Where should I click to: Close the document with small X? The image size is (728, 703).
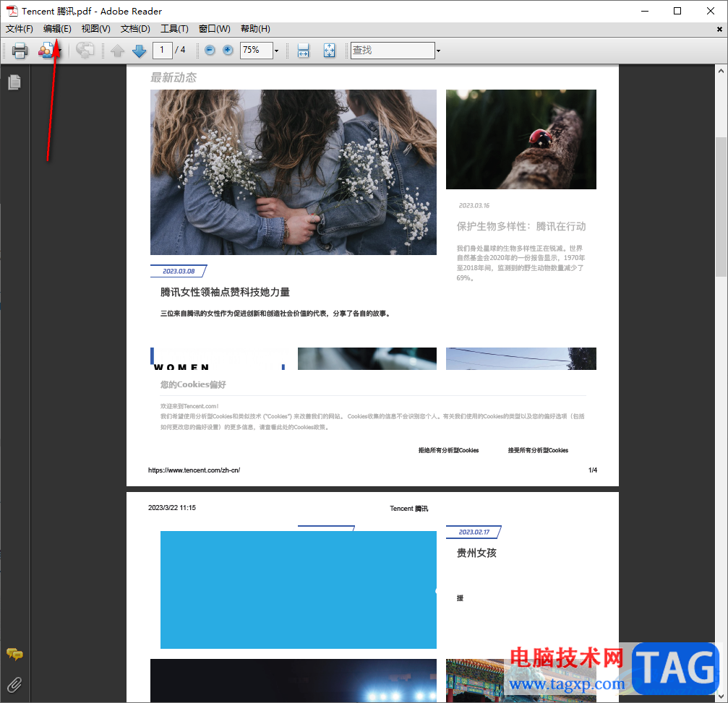(x=719, y=29)
